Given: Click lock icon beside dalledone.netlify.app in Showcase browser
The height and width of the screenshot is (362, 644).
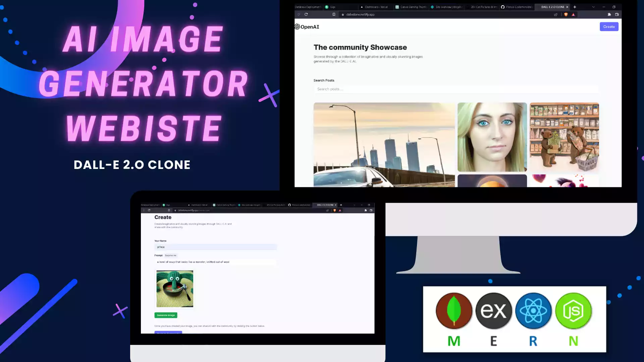Looking at the screenshot, I should tap(342, 14).
